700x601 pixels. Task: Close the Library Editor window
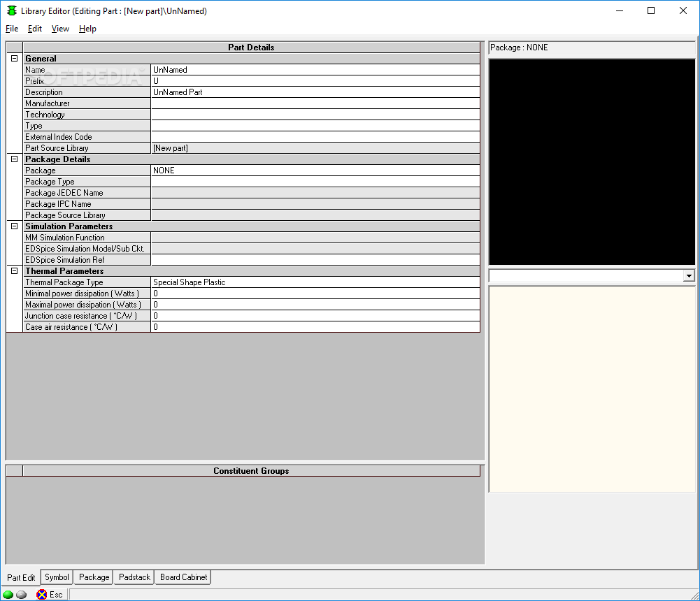click(x=683, y=10)
